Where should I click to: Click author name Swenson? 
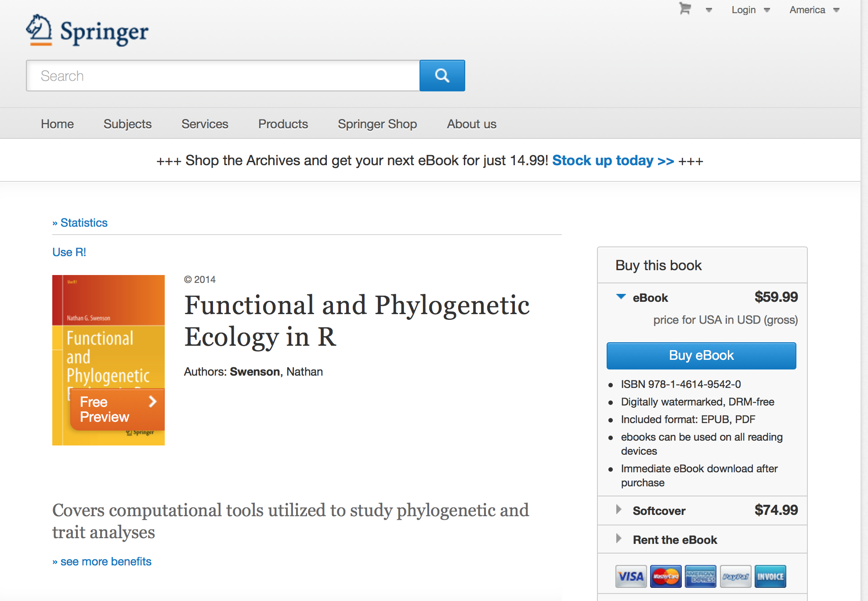coord(255,372)
